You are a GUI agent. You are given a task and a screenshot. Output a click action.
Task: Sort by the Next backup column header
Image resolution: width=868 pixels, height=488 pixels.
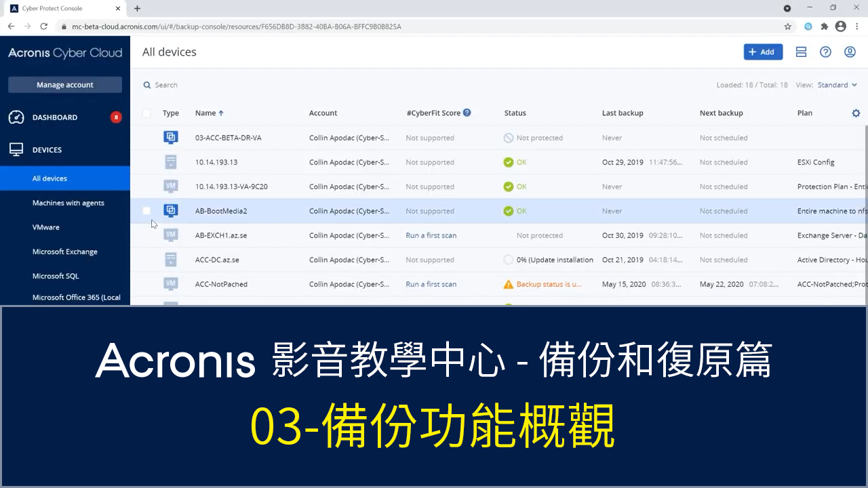[x=721, y=113]
